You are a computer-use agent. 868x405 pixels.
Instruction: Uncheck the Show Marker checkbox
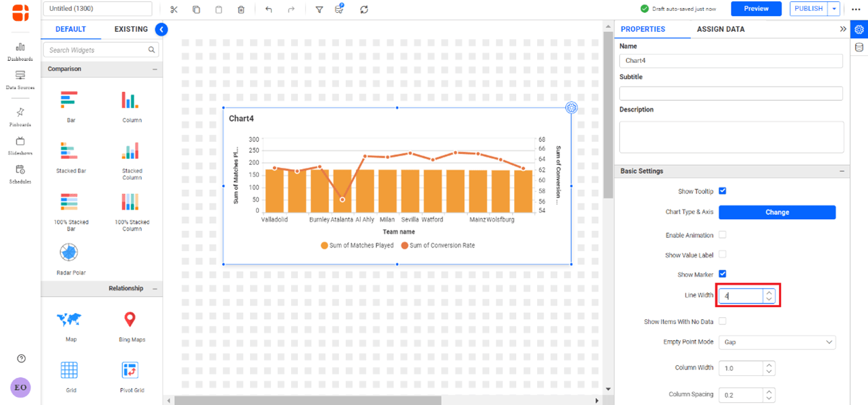click(722, 274)
